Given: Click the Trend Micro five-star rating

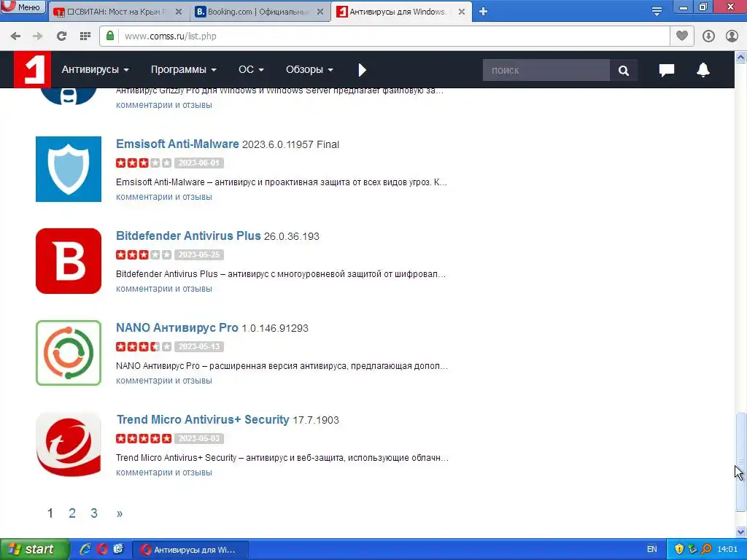Looking at the screenshot, I should point(144,438).
